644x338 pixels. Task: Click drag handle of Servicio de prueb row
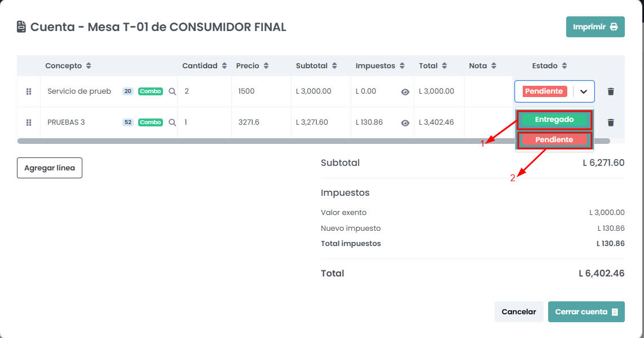(x=29, y=91)
